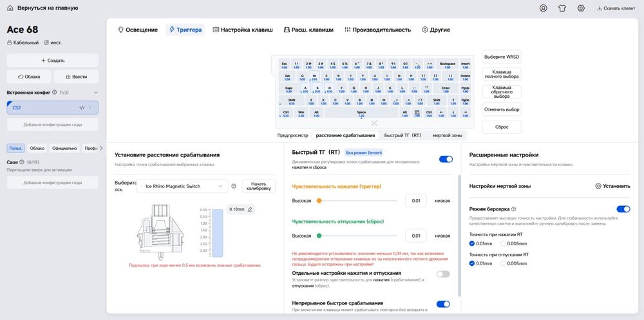The image size is (644, 320).
Task: Select 0.01mm for Точность при нажатии RT
Action: click(480, 243)
